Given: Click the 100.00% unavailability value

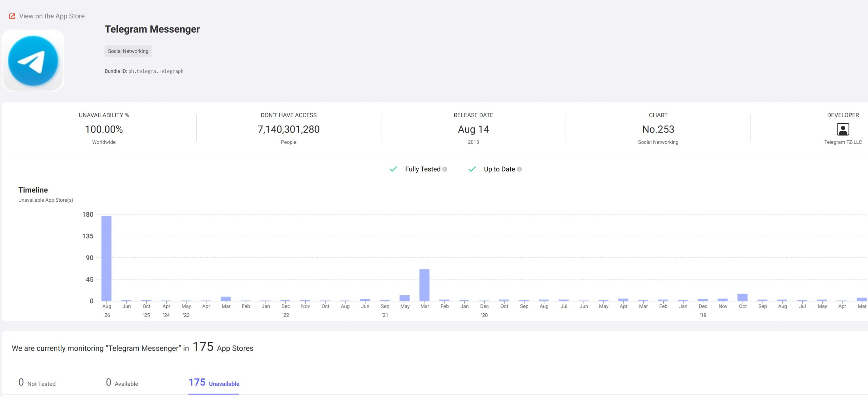Looking at the screenshot, I should pyautogui.click(x=104, y=130).
